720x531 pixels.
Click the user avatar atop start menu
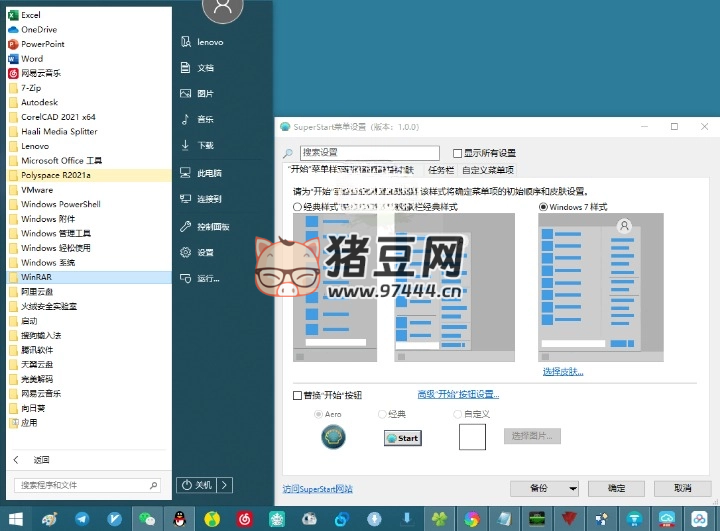[223, 6]
